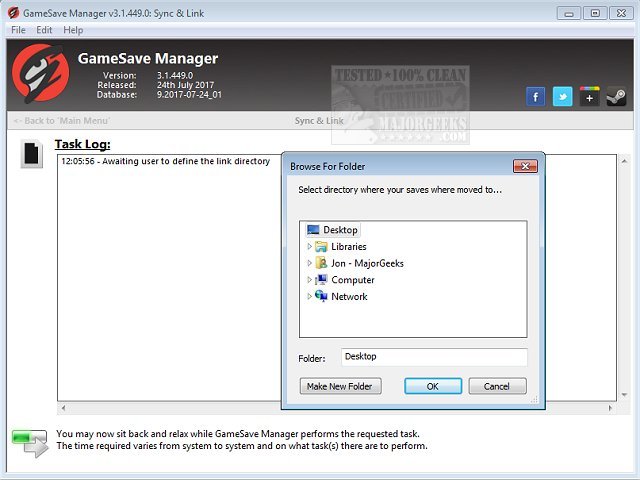Viewport: 640px width, 480px height.
Task: Expand the Computer tree node
Action: pyautogui.click(x=309, y=280)
